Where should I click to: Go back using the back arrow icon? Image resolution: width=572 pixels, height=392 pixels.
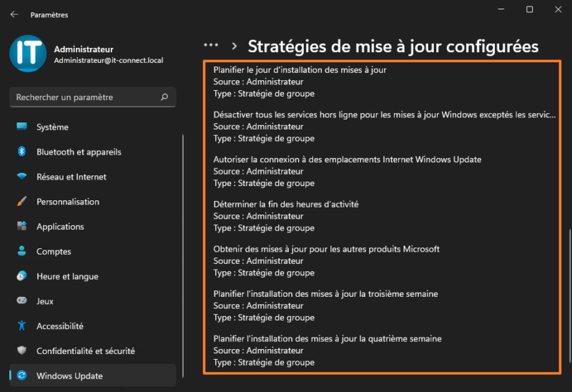[x=14, y=14]
